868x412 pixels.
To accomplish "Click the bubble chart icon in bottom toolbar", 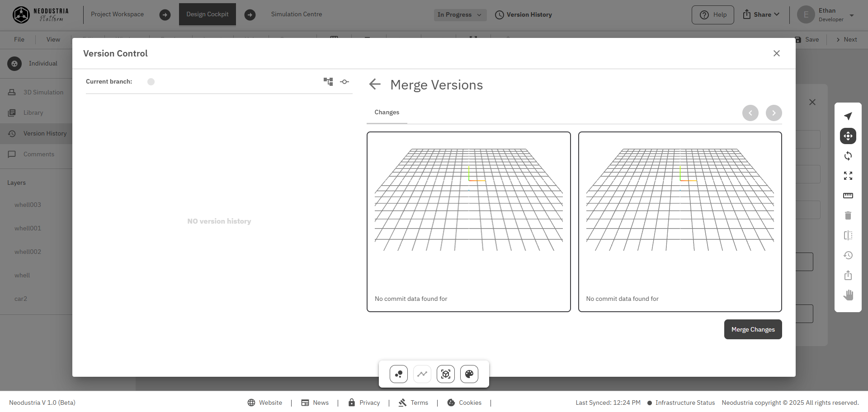I will pyautogui.click(x=398, y=374).
